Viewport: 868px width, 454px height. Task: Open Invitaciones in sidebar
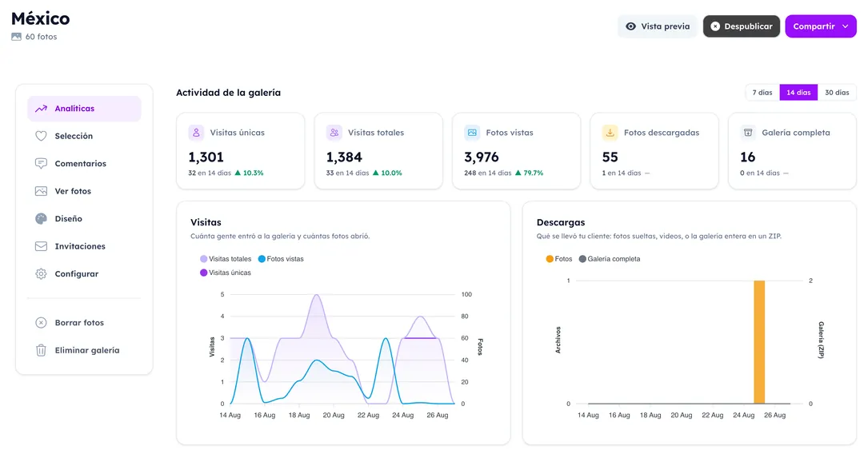pyautogui.click(x=84, y=247)
